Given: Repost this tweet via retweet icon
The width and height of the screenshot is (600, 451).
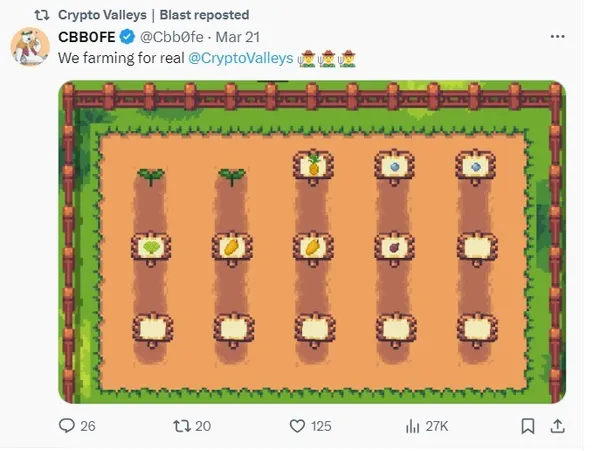Looking at the screenshot, I should [182, 426].
